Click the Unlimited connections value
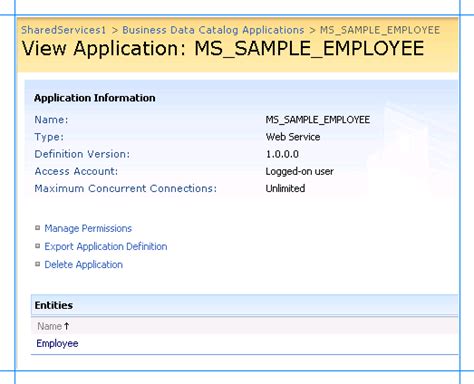This screenshot has height=384, width=474. [285, 188]
